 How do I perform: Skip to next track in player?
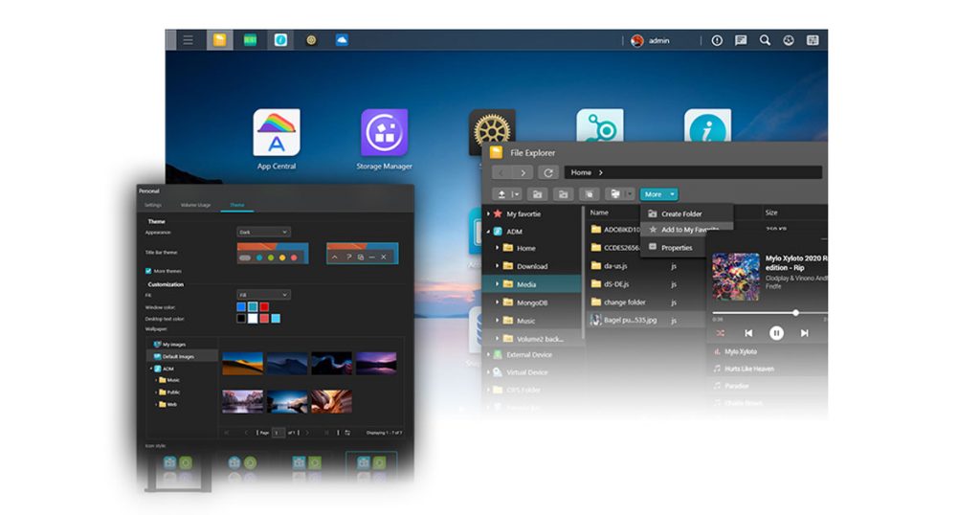click(x=804, y=333)
